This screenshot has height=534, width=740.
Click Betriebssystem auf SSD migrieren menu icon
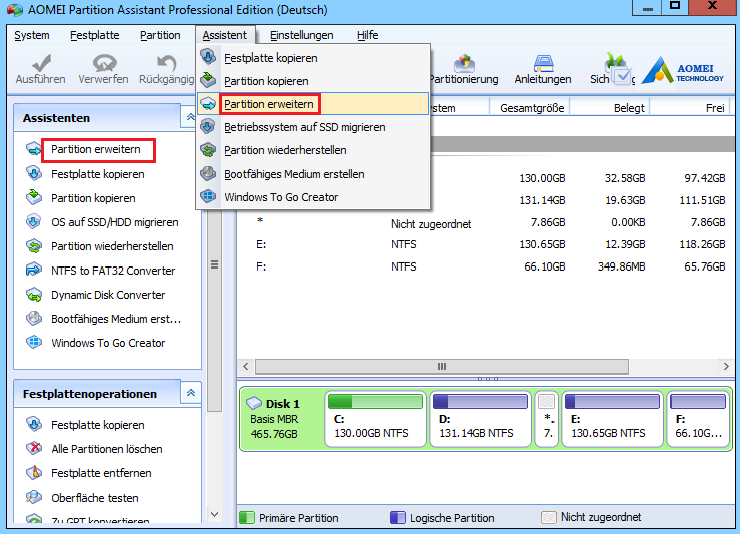coord(208,126)
